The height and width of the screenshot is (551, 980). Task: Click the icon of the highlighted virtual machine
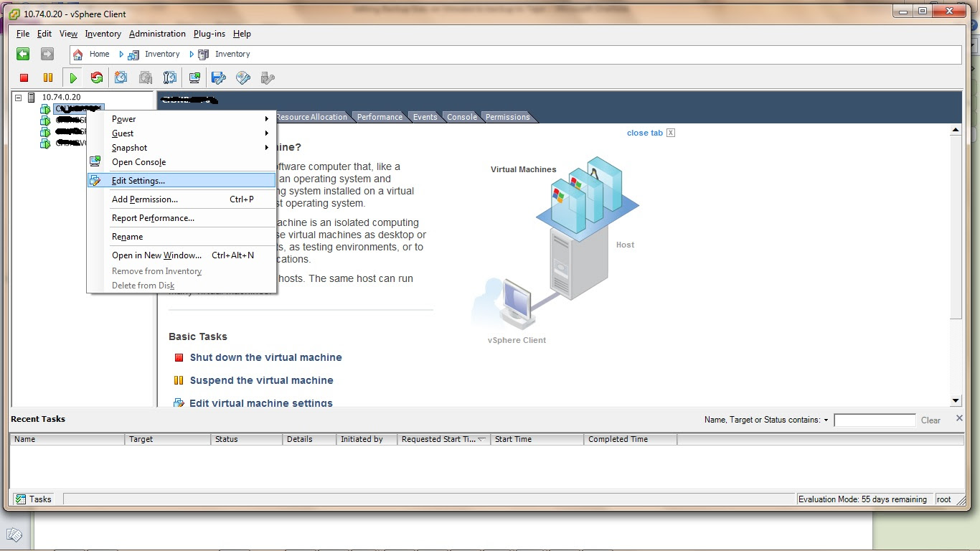click(45, 109)
